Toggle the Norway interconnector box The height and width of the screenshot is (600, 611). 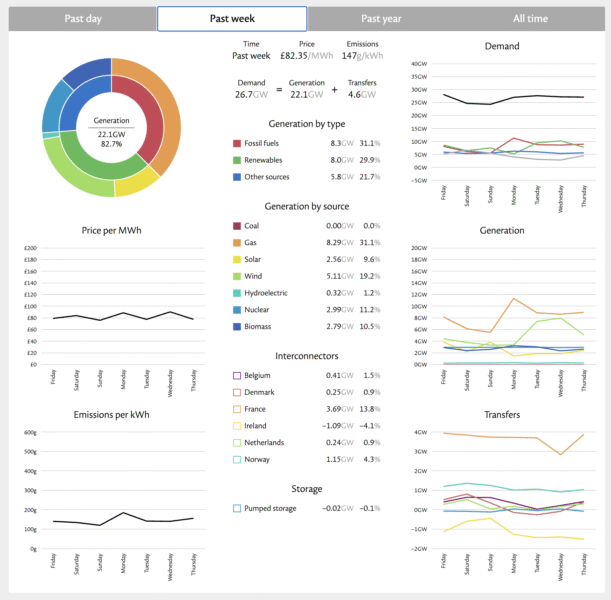click(237, 459)
